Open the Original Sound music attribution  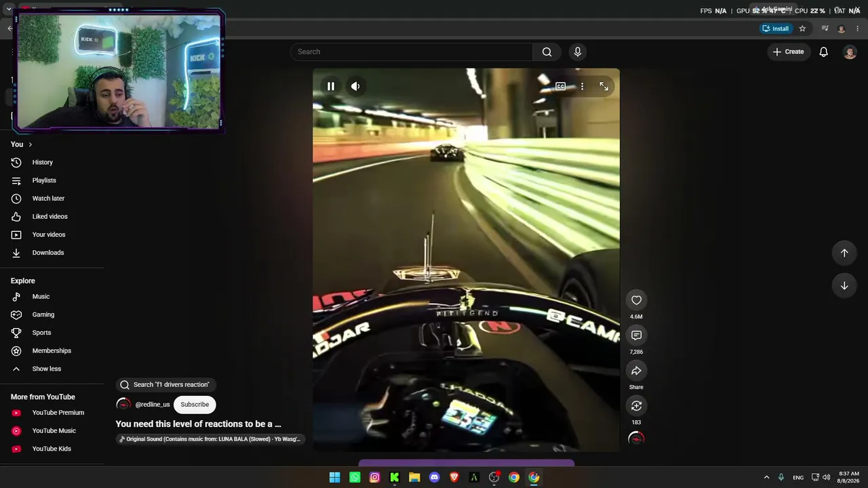[210, 439]
